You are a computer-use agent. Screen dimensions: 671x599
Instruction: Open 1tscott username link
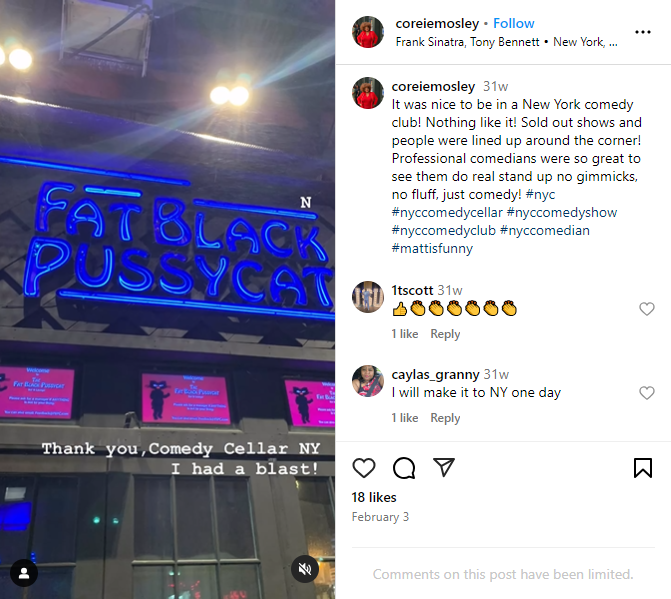tap(412, 290)
